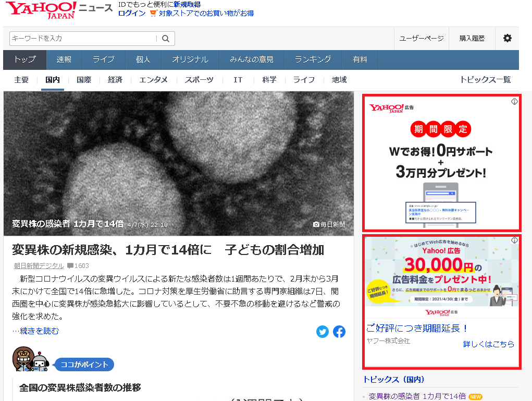Open the オリジナル tab
The image size is (532, 401).
pyautogui.click(x=190, y=60)
